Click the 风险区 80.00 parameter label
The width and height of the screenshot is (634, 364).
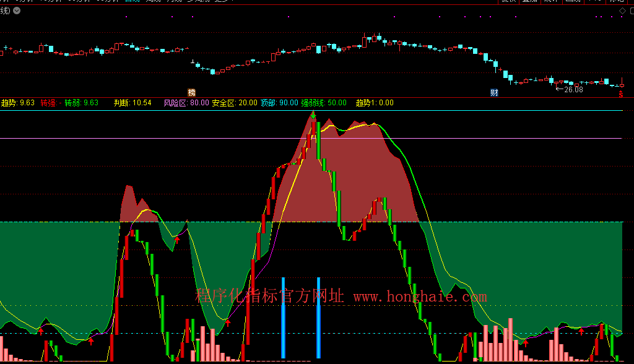coord(186,103)
